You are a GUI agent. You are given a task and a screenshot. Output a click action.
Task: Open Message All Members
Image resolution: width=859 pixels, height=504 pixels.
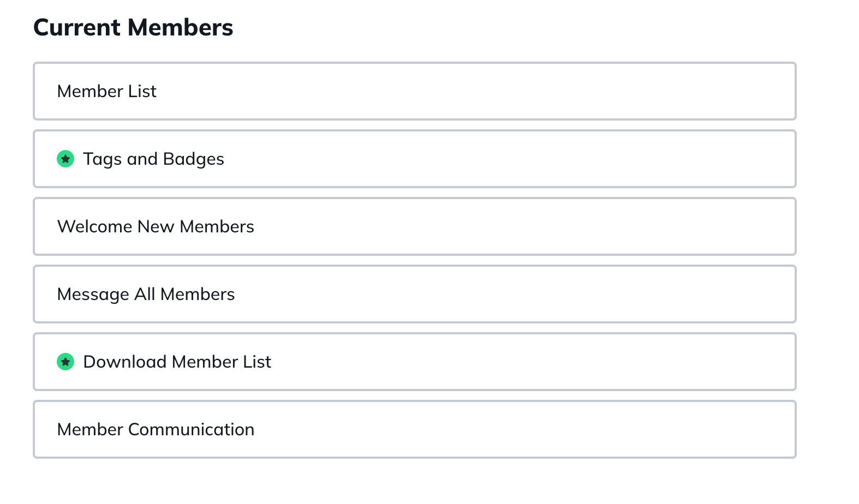pyautogui.click(x=415, y=294)
